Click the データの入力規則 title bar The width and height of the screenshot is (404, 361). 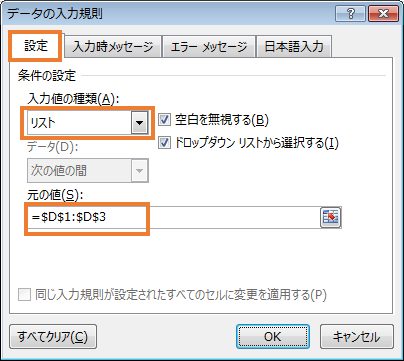pyautogui.click(x=167, y=14)
